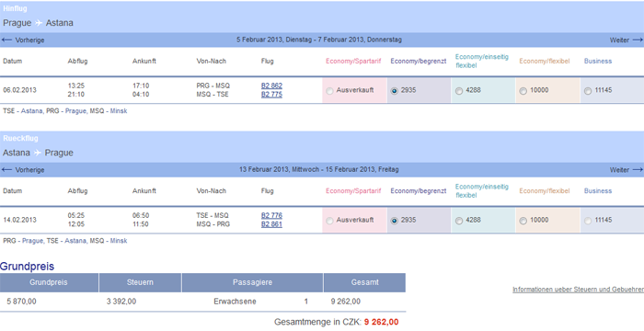Select outbound Ausverkauft Spartarif radio
Image resolution: width=644 pixels, height=331 pixels.
pos(329,91)
